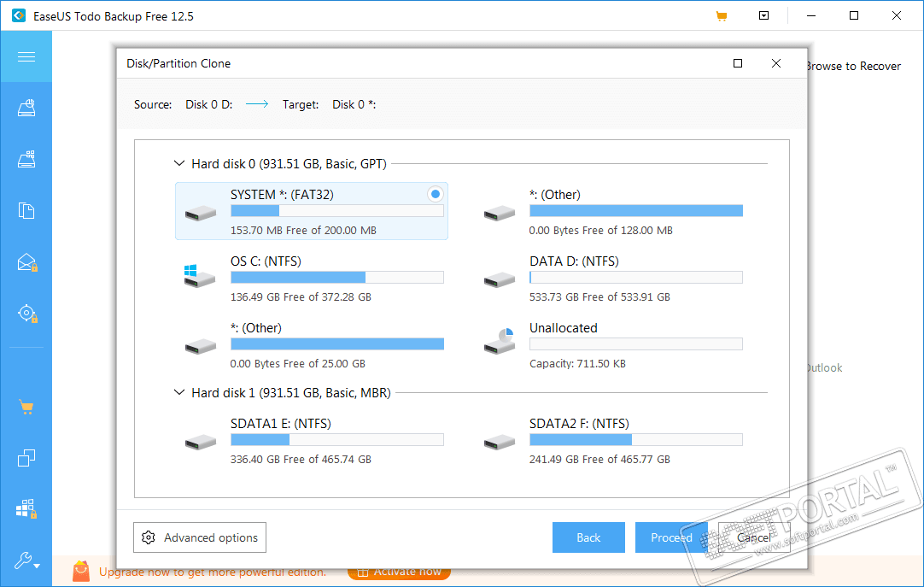
Task: Click 'Capacity: 711.50 KB' text
Action: [x=577, y=364]
